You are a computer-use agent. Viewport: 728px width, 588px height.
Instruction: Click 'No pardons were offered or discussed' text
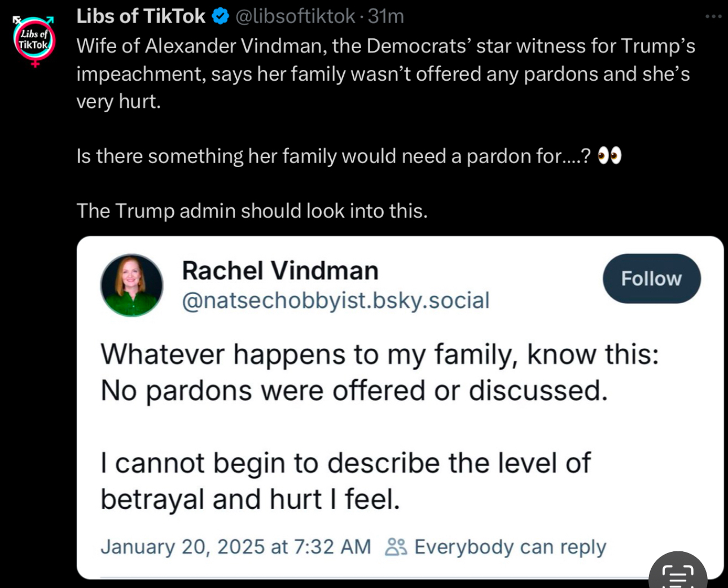click(x=354, y=390)
